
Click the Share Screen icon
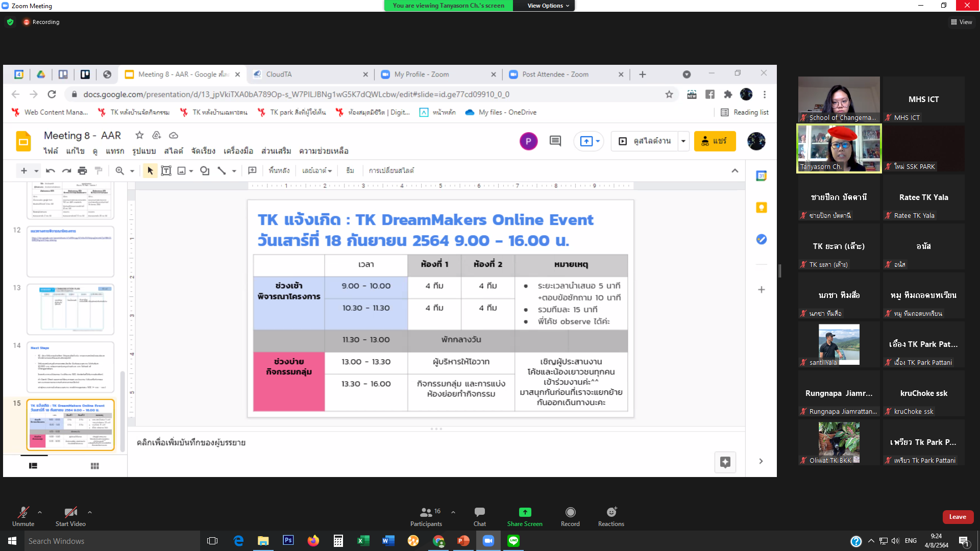(x=525, y=512)
